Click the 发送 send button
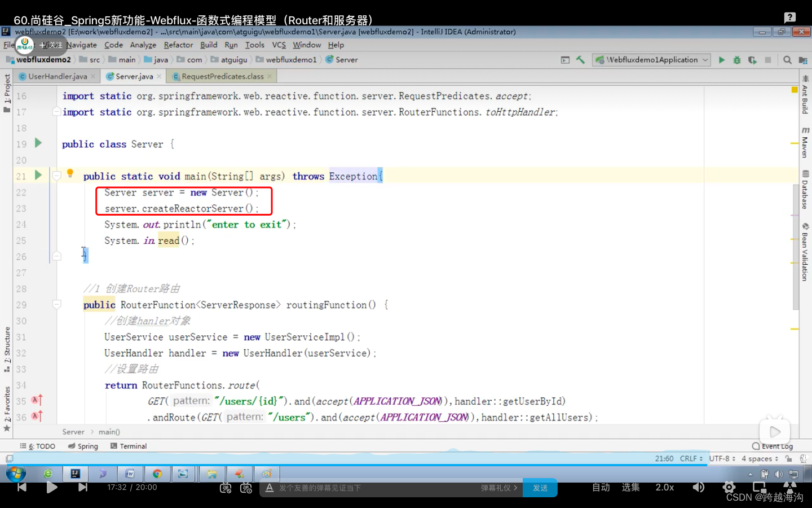This screenshot has height=508, width=812. 540,488
